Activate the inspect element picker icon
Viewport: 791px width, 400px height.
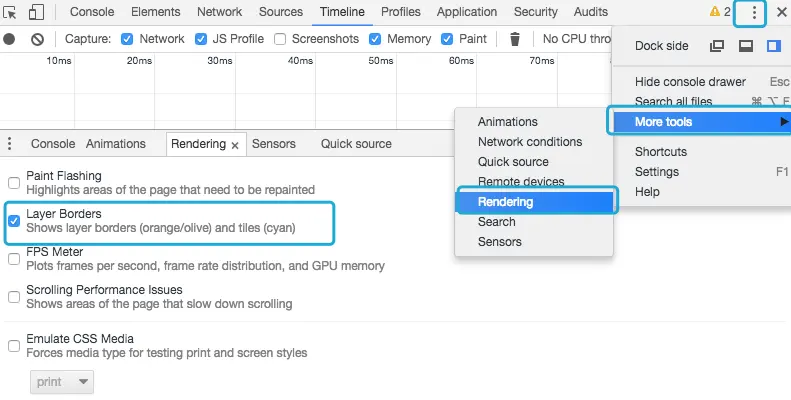pyautogui.click(x=10, y=12)
